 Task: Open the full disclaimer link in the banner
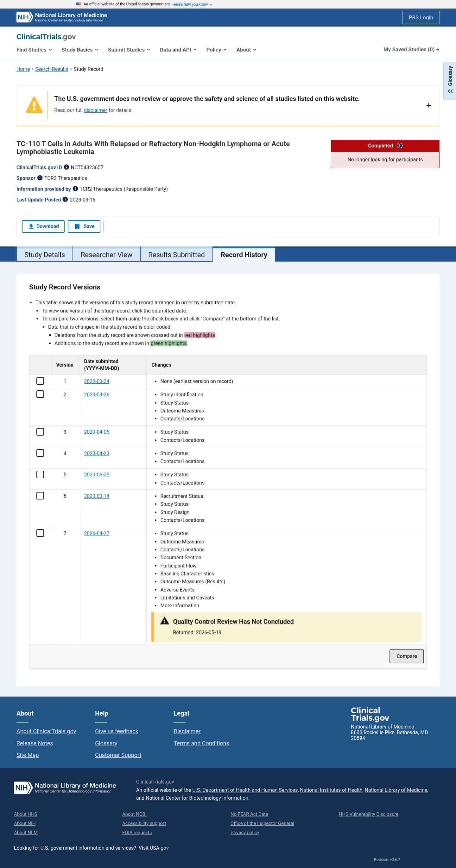pyautogui.click(x=95, y=110)
